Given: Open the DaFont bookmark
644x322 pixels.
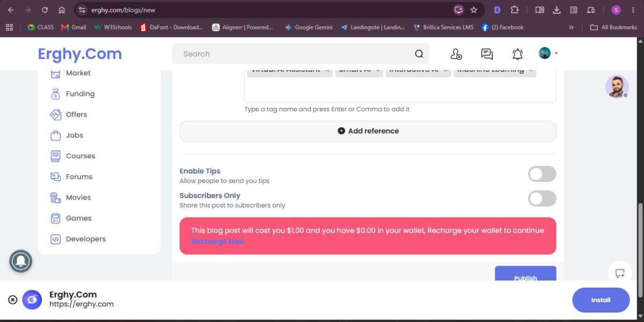Looking at the screenshot, I should pos(171,27).
